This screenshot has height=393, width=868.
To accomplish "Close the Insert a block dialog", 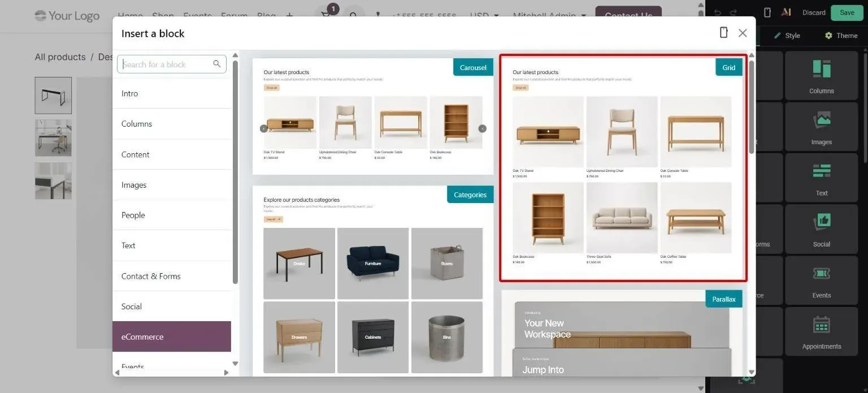I will [x=743, y=33].
